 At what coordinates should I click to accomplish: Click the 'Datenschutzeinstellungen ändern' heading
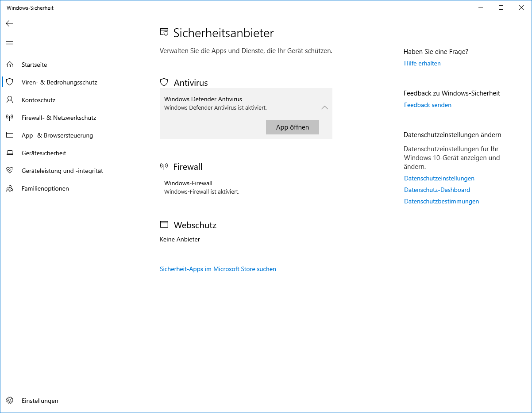pyautogui.click(x=452, y=135)
